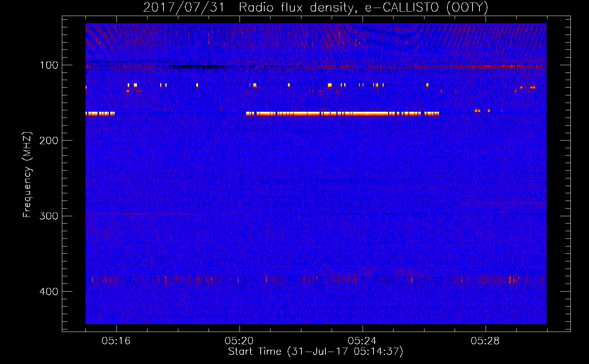The height and width of the screenshot is (364, 589).
Task: Click the 05:16 time tick label
Action: (x=116, y=341)
